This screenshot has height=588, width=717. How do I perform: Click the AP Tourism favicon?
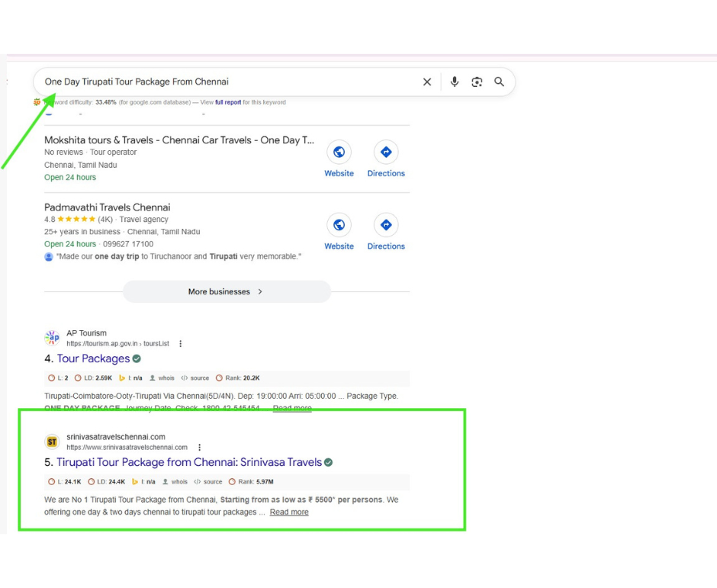tap(52, 338)
